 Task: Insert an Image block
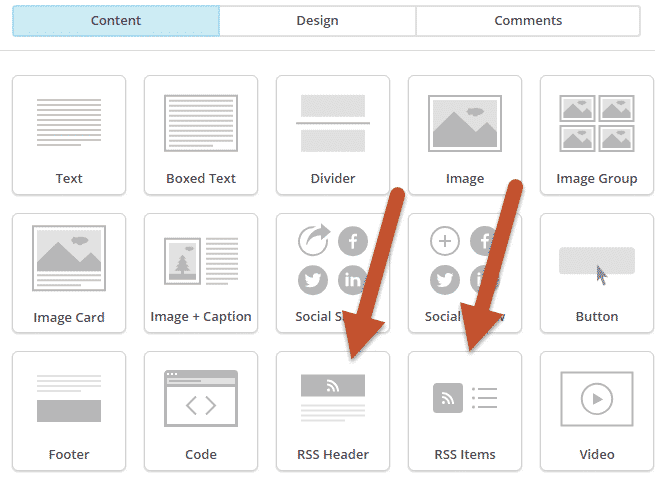coord(465,135)
